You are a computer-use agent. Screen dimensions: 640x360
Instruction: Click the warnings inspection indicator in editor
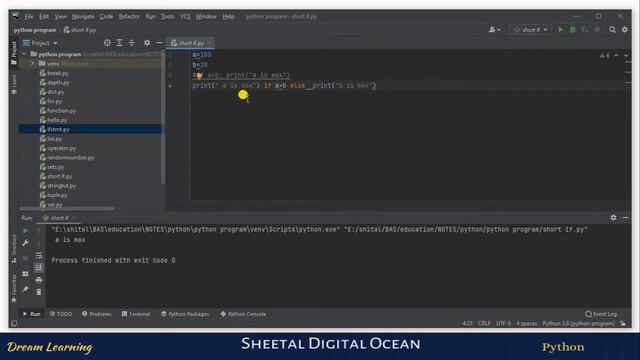point(604,56)
